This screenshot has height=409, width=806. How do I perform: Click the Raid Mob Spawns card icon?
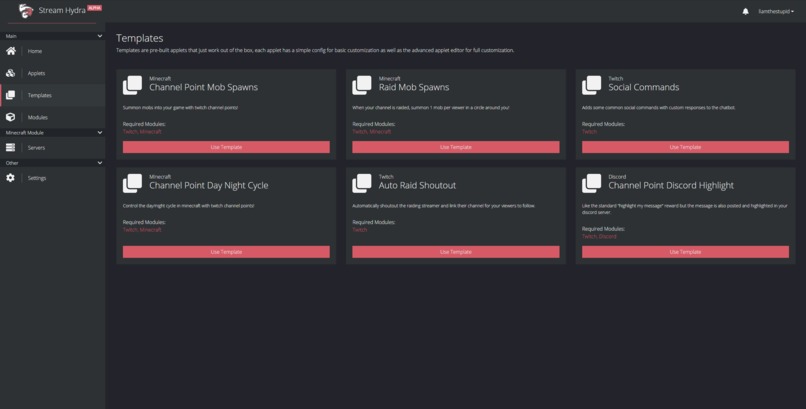[362, 85]
